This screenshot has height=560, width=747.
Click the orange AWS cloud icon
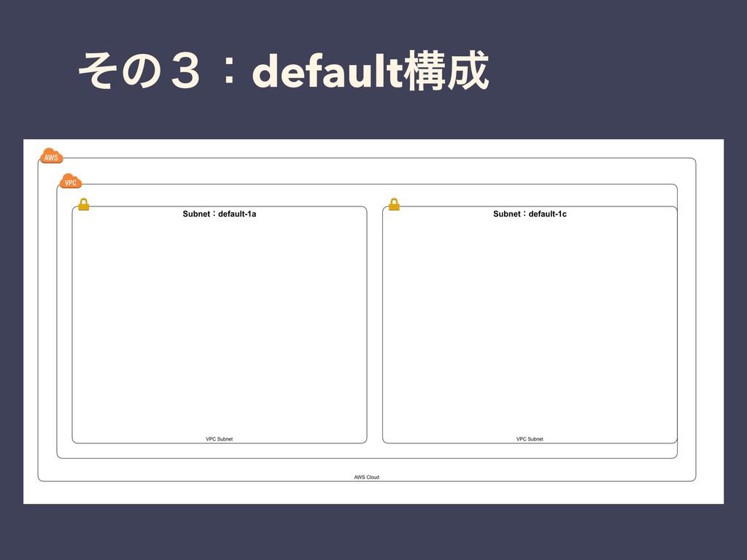[x=52, y=156]
